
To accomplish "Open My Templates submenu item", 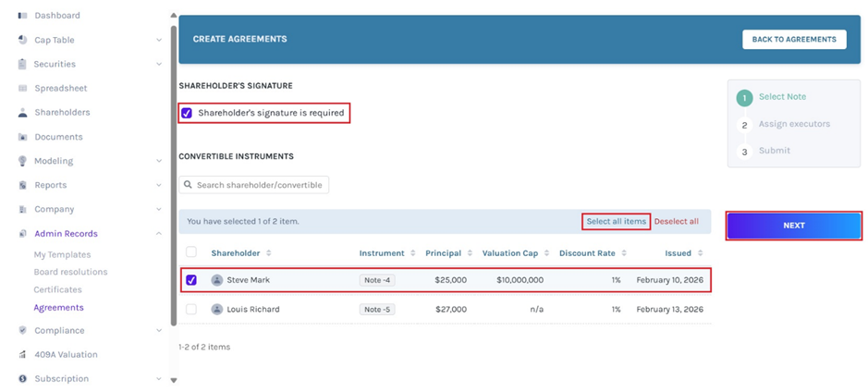I will pyautogui.click(x=62, y=254).
